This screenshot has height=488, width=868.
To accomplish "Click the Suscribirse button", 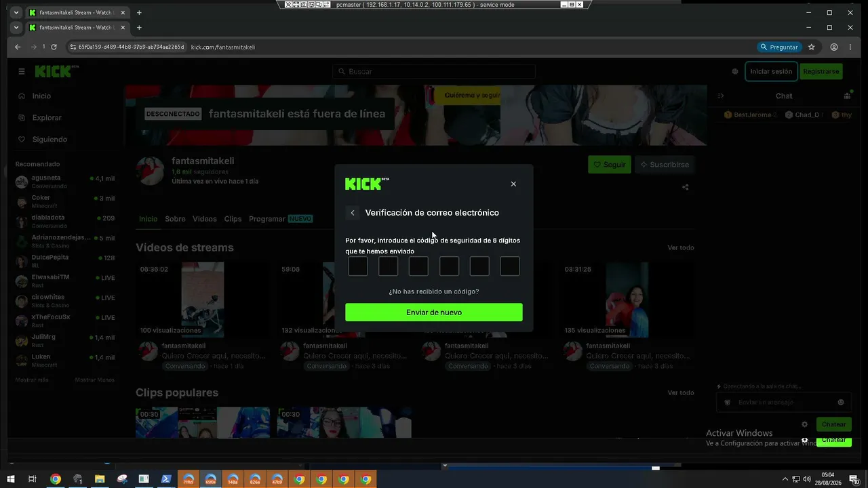I will click(665, 165).
